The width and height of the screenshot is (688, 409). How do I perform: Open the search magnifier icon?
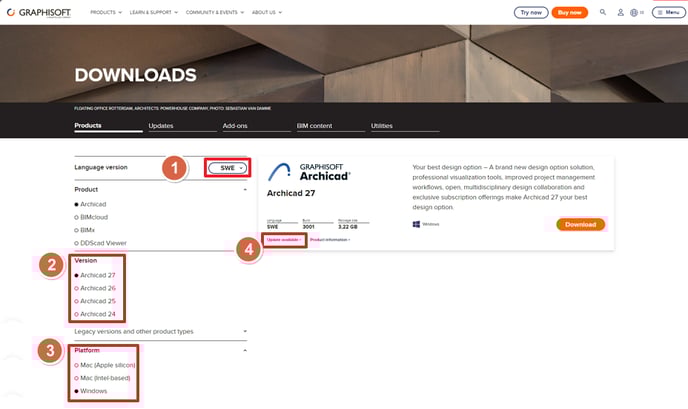(x=603, y=12)
